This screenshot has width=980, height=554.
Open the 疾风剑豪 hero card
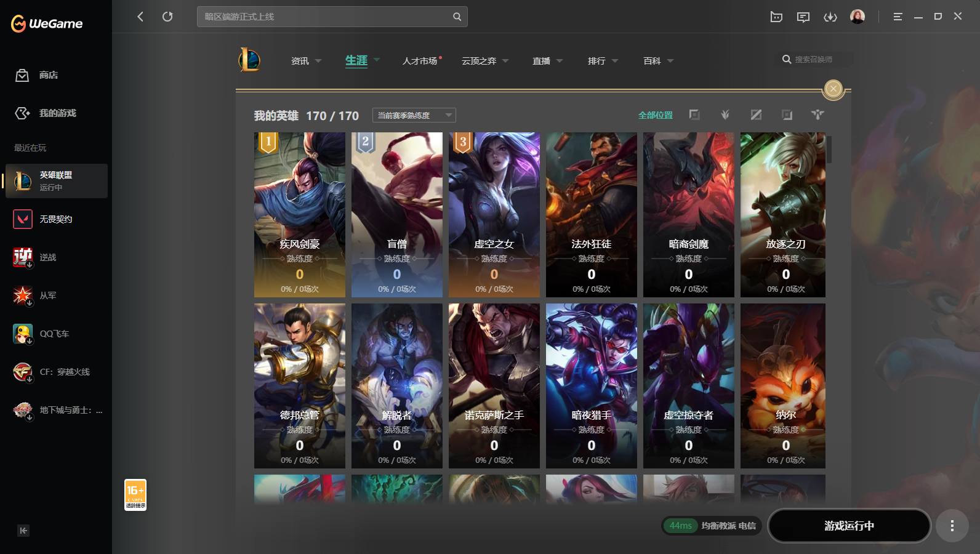pos(300,215)
